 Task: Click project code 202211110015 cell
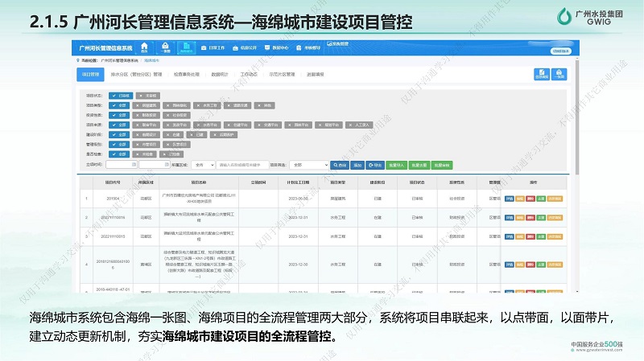[113, 236]
